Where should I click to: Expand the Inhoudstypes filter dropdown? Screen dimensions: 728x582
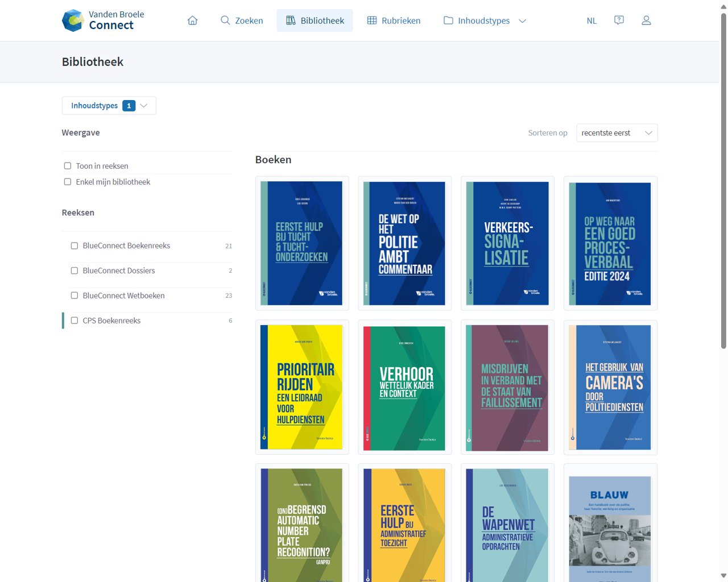[109, 106]
